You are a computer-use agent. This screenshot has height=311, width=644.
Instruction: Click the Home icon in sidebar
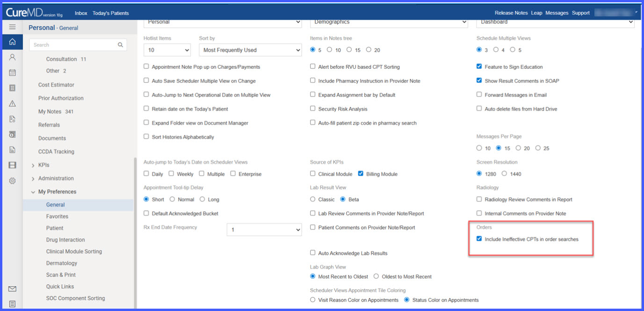[12, 42]
